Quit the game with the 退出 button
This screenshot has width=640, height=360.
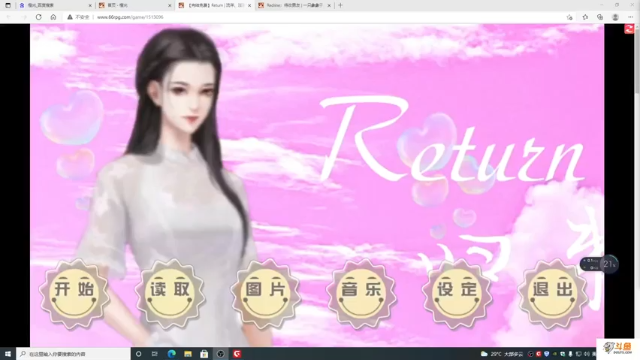pos(553,294)
